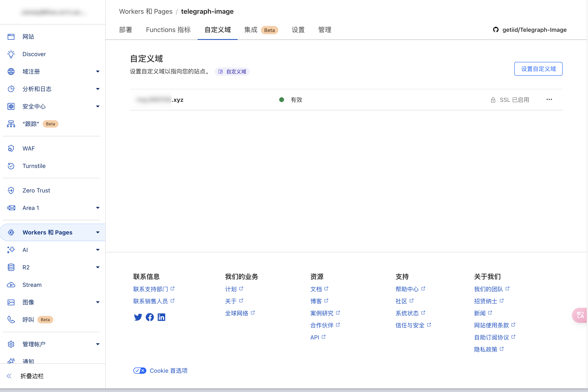The height and width of the screenshot is (392, 588).
Task: Click the 设置自定义域 button
Action: [538, 69]
